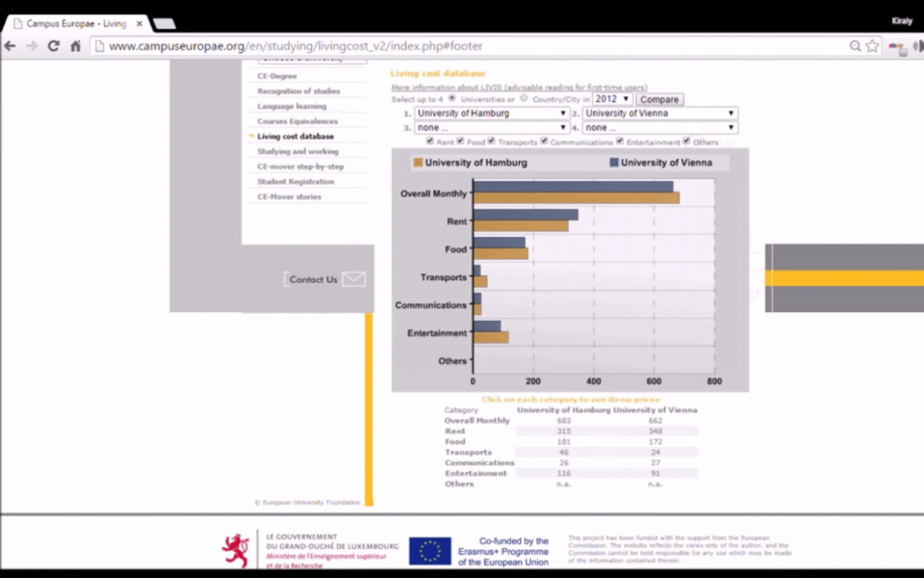Click the Luxembourg government lion emblem
924x578 pixels.
point(237,548)
